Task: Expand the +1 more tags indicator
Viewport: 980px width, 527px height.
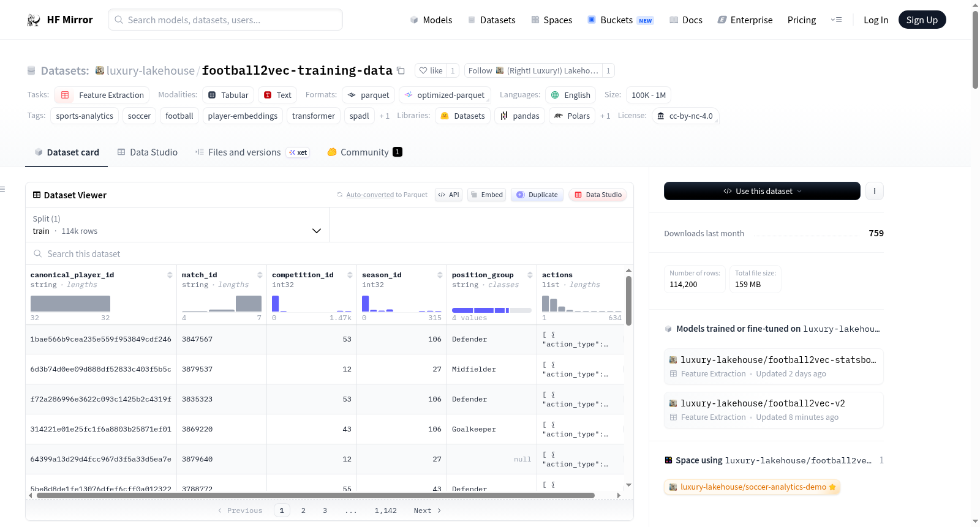Action: pyautogui.click(x=385, y=116)
